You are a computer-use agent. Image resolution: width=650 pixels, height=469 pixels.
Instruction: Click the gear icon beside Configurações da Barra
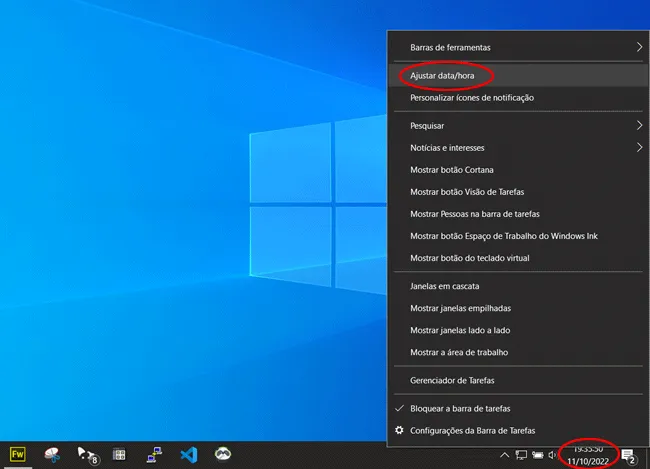point(399,430)
